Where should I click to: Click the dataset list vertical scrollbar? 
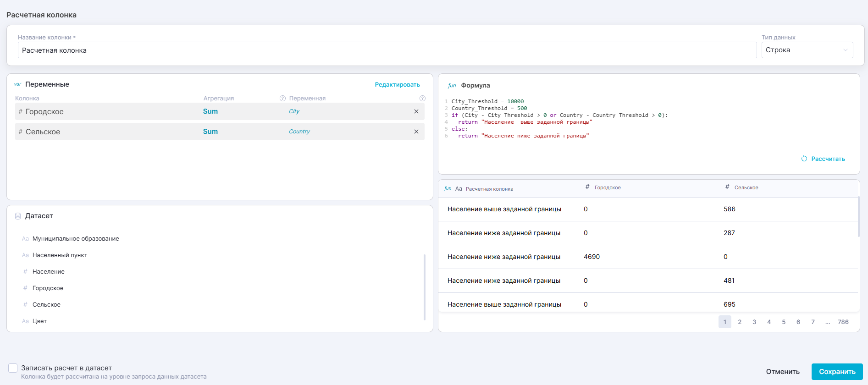click(425, 287)
